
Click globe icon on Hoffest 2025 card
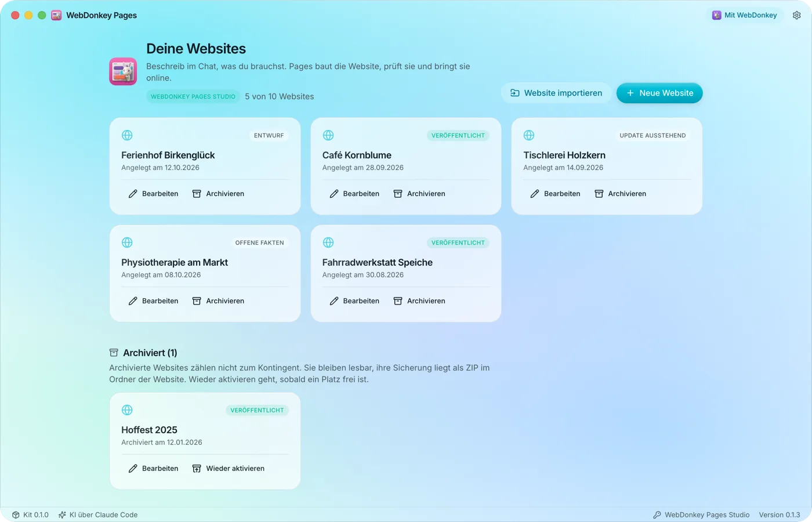pos(127,410)
